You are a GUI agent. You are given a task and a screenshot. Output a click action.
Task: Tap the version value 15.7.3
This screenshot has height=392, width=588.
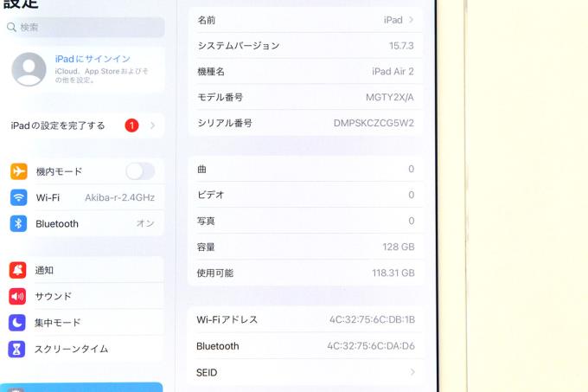[x=401, y=46]
